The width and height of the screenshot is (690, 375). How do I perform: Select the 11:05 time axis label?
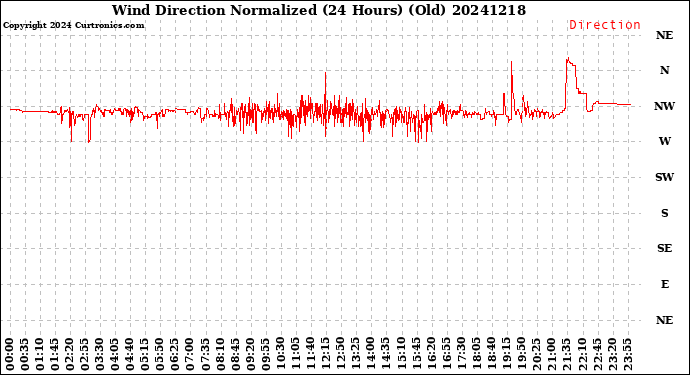[296, 355]
